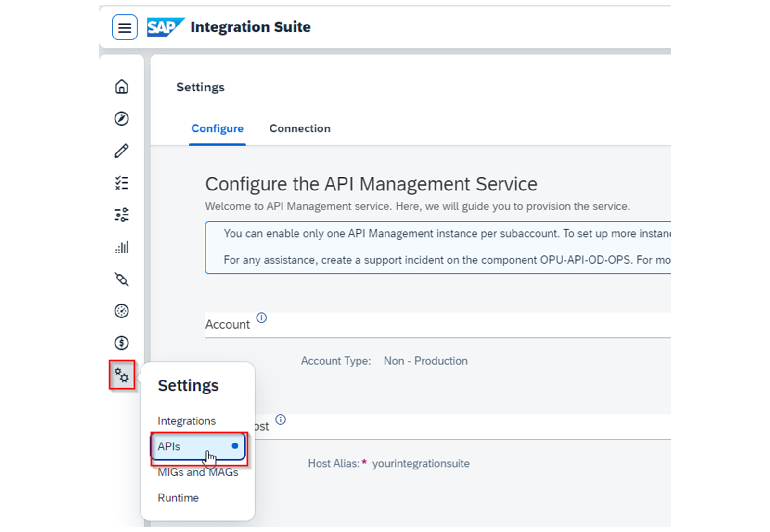Click the one API Management instance notice
The height and width of the screenshot is (532, 770).
pyautogui.click(x=447, y=234)
